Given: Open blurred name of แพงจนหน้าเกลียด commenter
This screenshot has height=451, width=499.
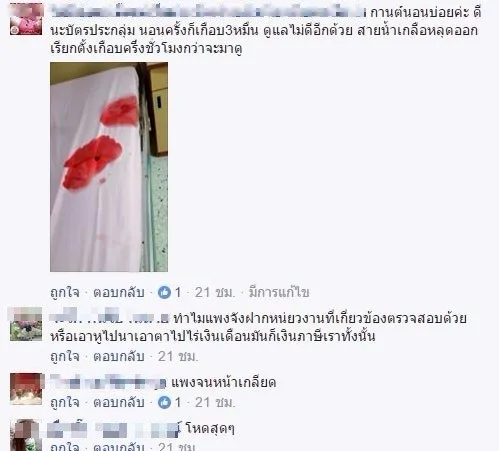Looking at the screenshot, I should (108, 382).
